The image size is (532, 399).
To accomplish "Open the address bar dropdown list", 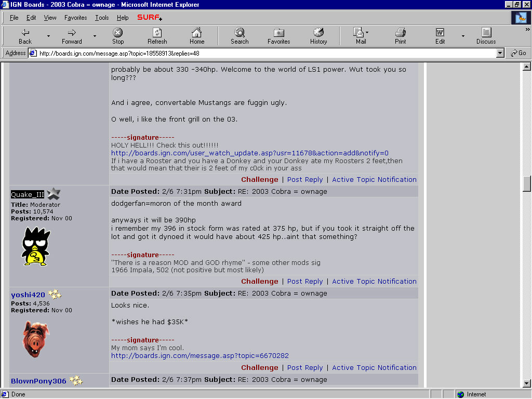I will point(500,54).
